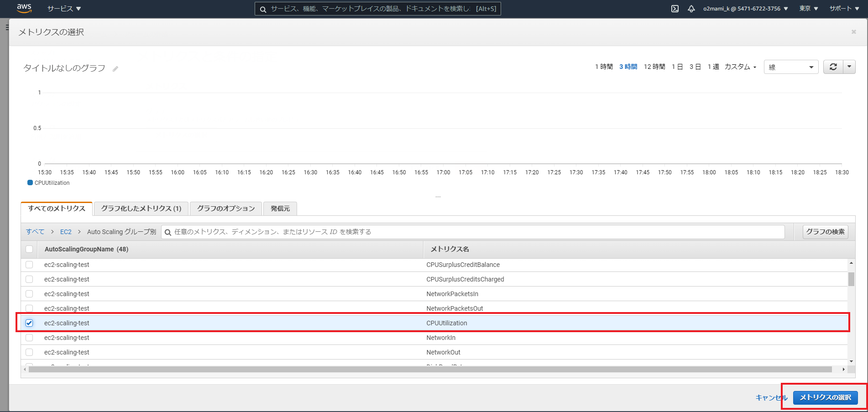
Task: Set time range to 1 日
Action: tap(677, 67)
